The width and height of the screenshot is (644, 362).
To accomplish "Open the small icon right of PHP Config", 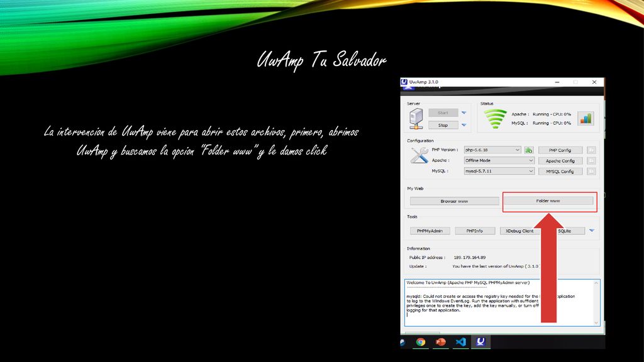I will pyautogui.click(x=591, y=150).
